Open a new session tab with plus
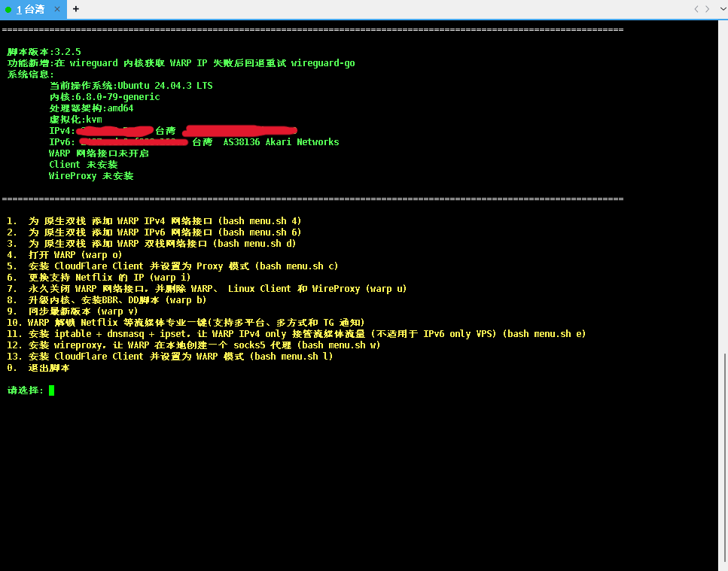The image size is (728, 571). (76, 9)
